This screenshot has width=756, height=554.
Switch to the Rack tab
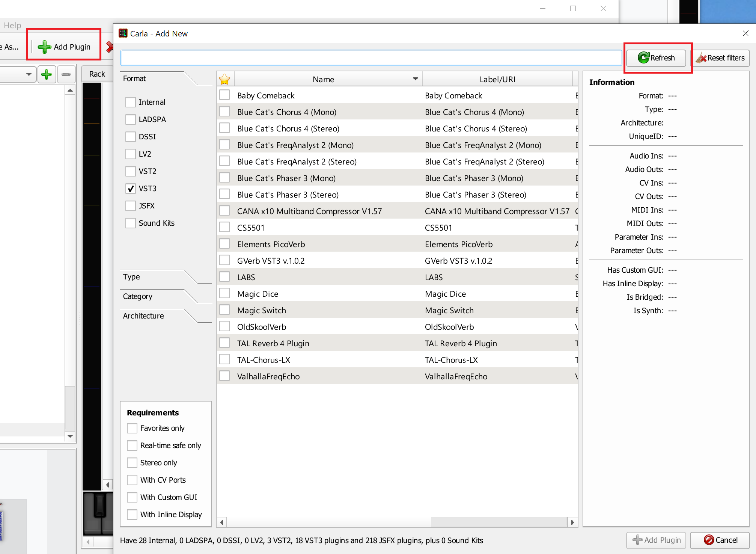point(97,74)
